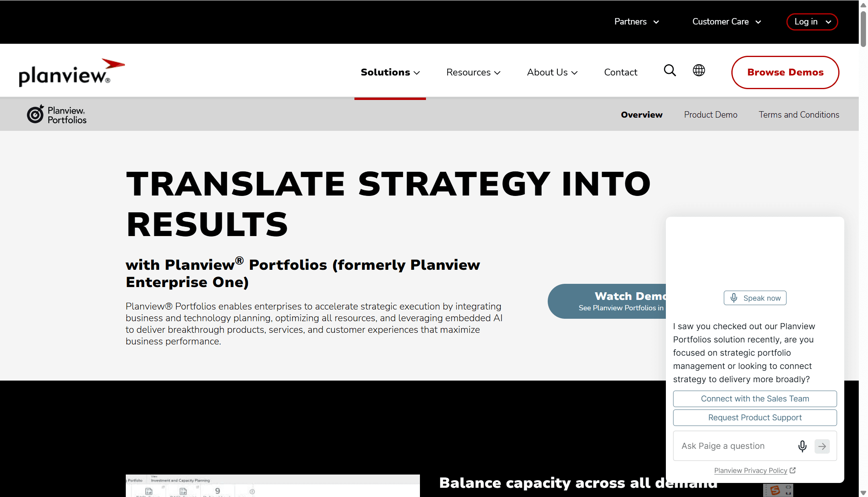Click the microphone icon in chat input
Image resolution: width=868 pixels, height=497 pixels.
(802, 446)
